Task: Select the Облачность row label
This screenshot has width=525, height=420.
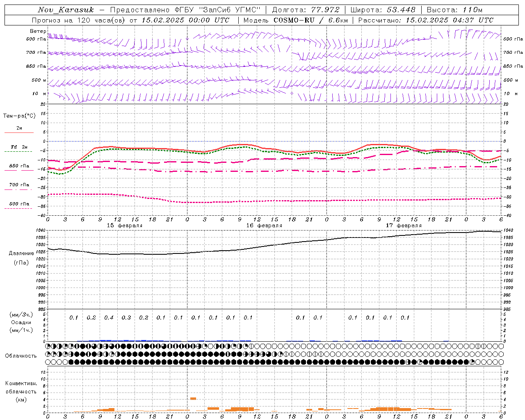Action: click(x=21, y=356)
